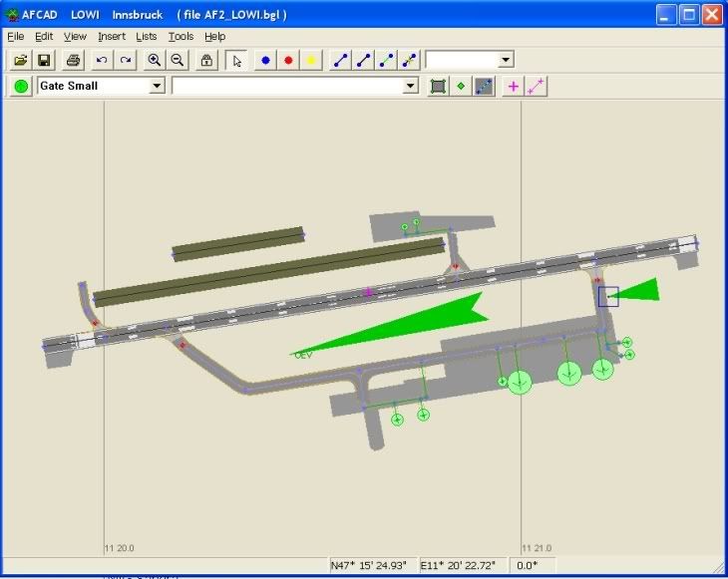The height and width of the screenshot is (579, 728).
Task: Click the green parking circle button
Action: 21,87
